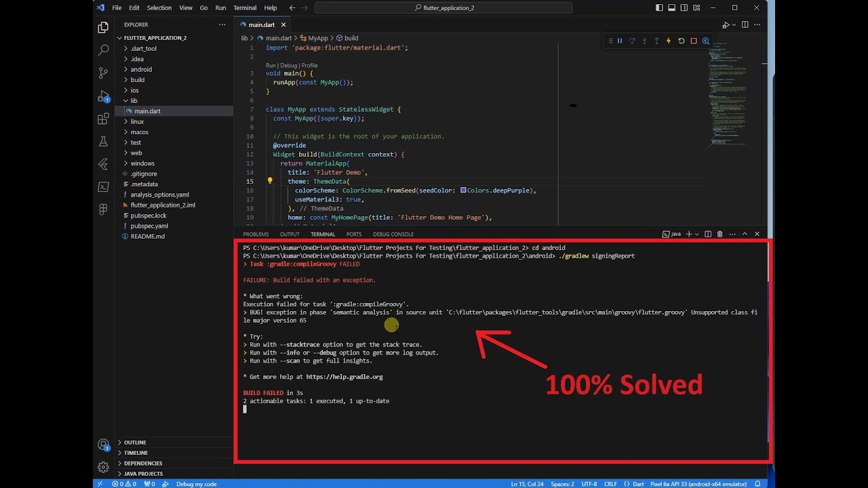This screenshot has height=488, width=868.
Task: Open the File menu
Action: pyautogui.click(x=117, y=7)
